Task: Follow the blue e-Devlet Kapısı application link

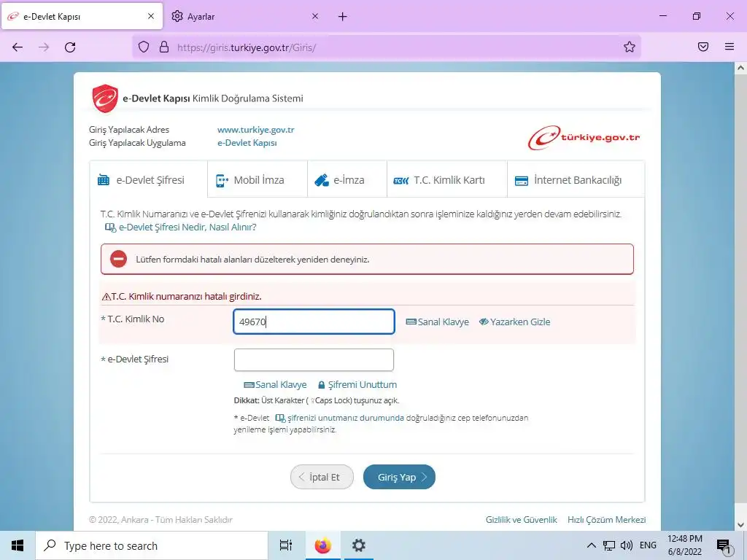Action: [247, 143]
